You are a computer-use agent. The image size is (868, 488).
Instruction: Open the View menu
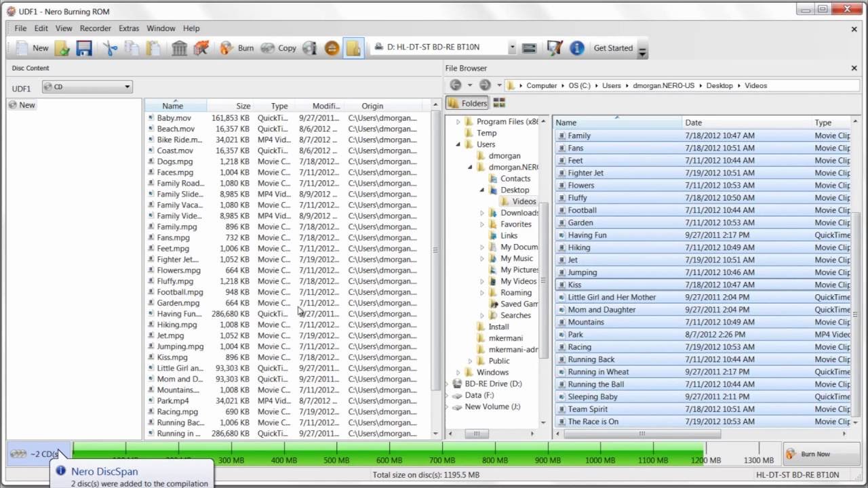(64, 28)
